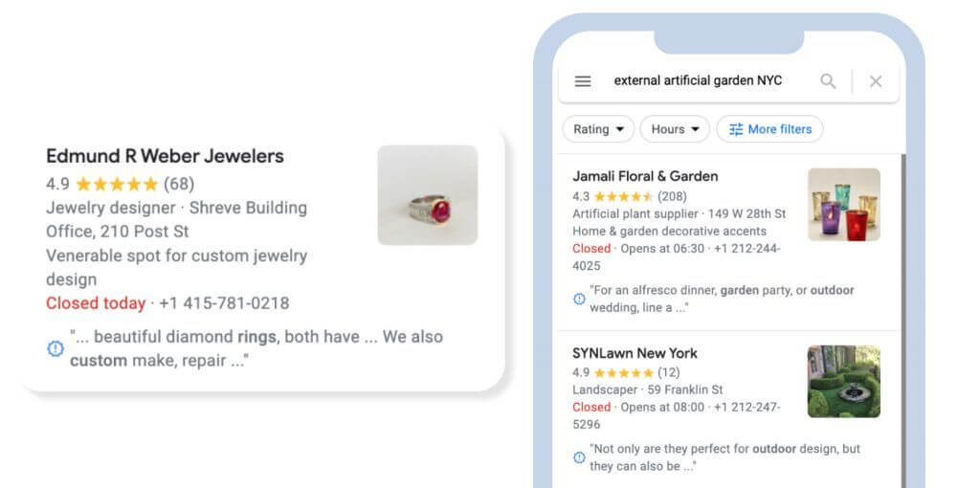Click the filters sliders icon
Screen dimensions: 980x488
[736, 129]
